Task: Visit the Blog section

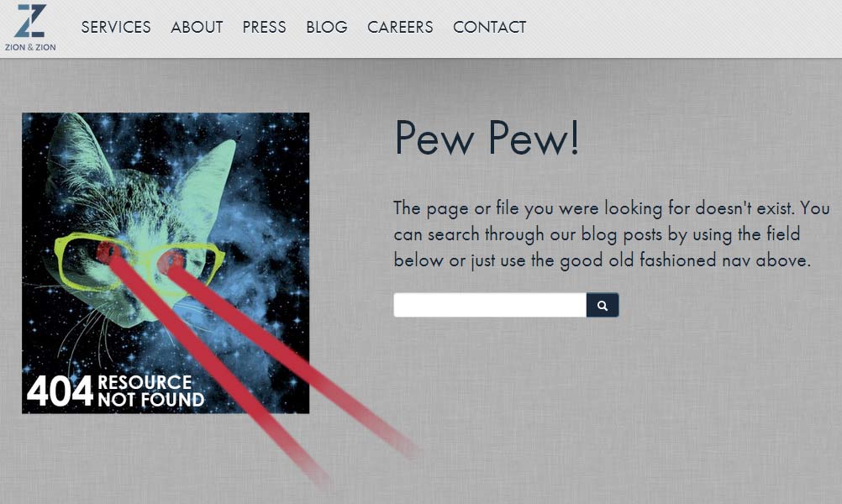Action: [x=327, y=27]
